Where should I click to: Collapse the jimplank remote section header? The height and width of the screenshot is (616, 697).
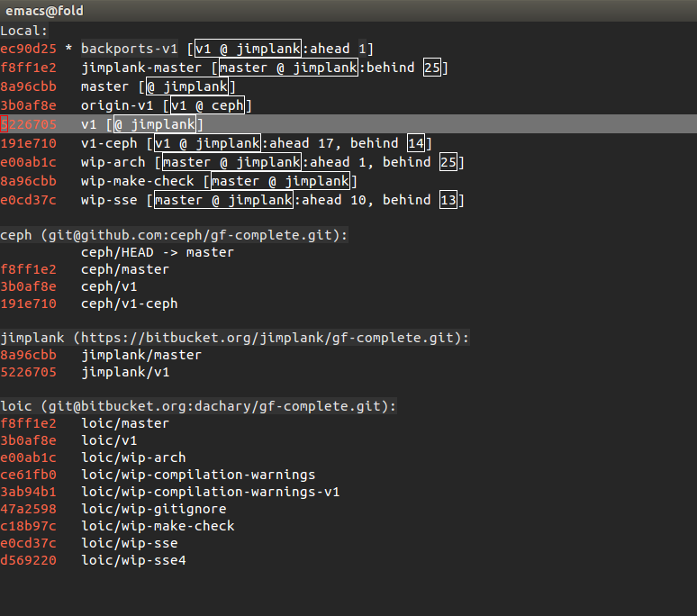[x=235, y=338]
